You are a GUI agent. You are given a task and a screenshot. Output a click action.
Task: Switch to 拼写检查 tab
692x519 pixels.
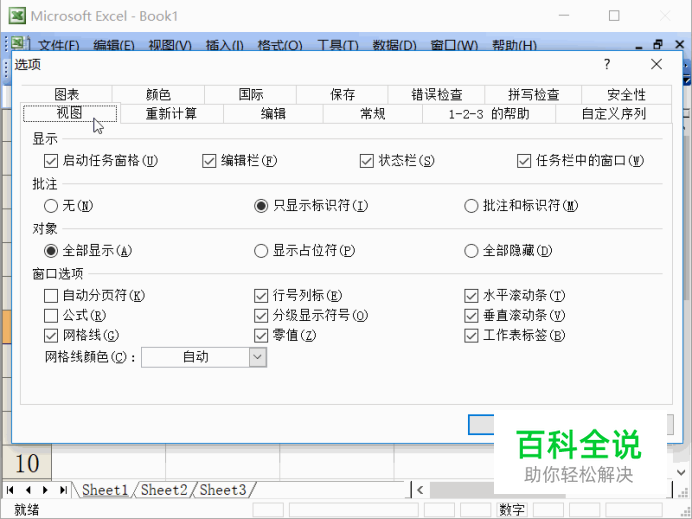coord(534,94)
